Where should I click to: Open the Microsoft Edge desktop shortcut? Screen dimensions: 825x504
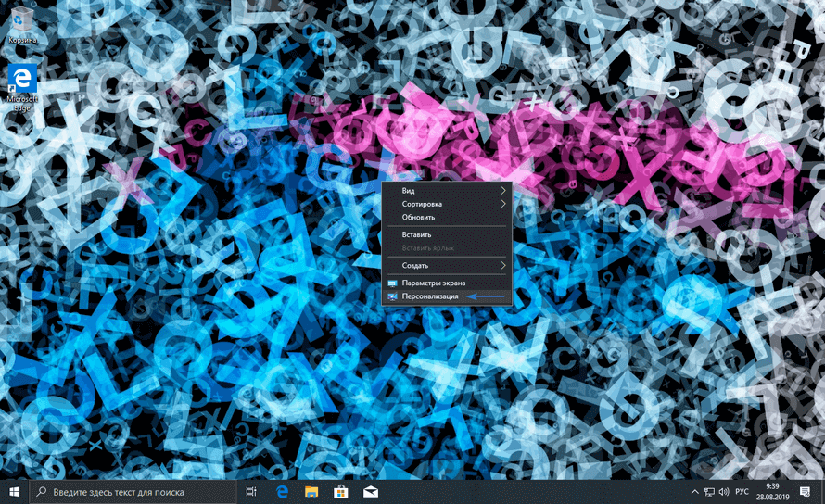pos(22,88)
